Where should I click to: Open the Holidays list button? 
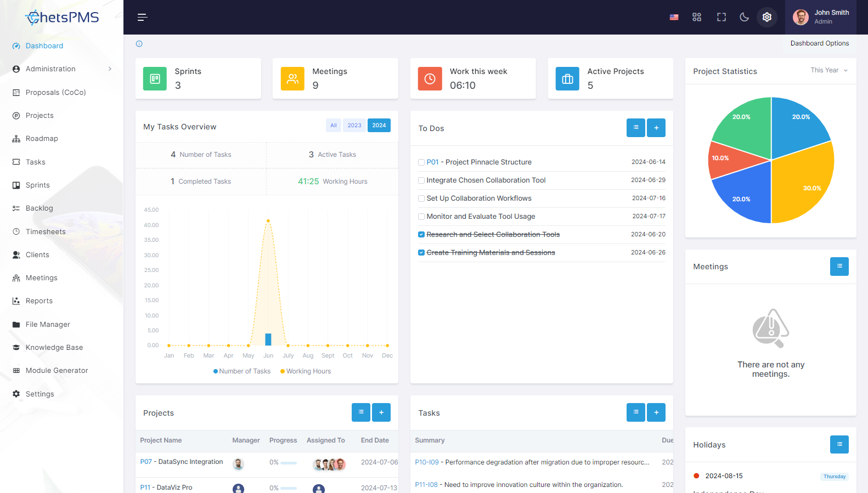pos(839,444)
